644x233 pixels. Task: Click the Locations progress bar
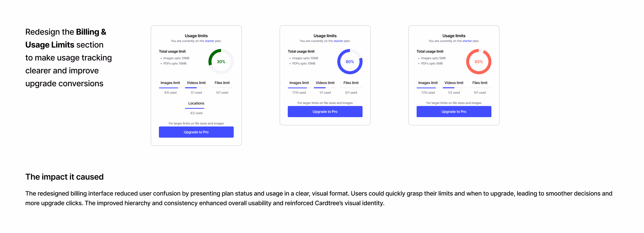[x=196, y=108]
